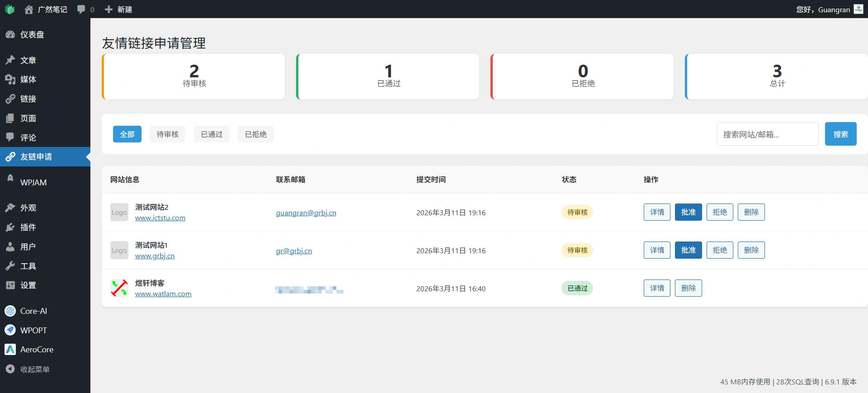Collapse the sidebar with 收起菜单
This screenshot has width=868, height=393.
click(28, 369)
